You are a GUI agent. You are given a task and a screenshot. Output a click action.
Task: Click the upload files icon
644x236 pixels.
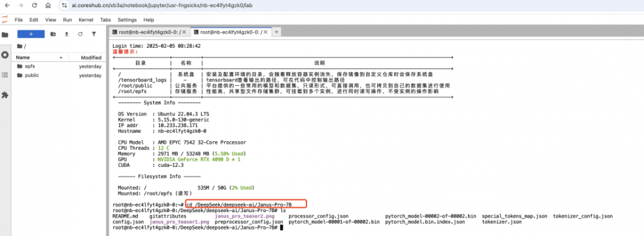tap(66, 34)
